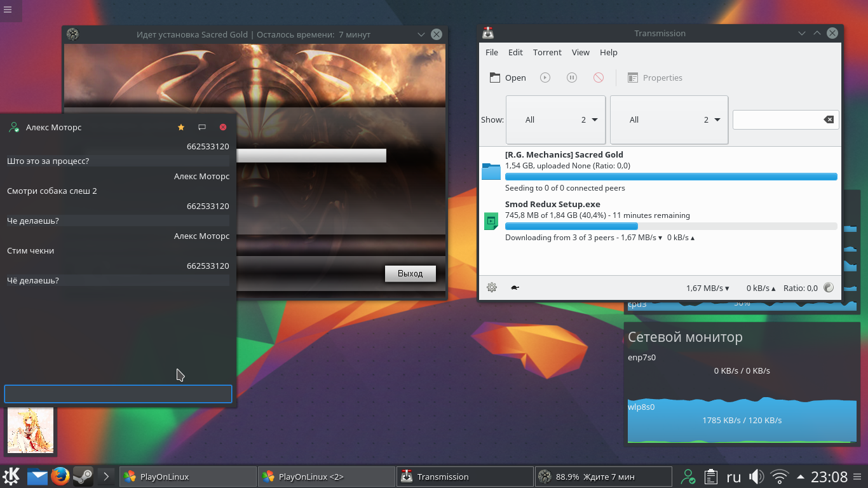Click the Smod Redux download progress bar
This screenshot has width=868, height=488.
[x=671, y=226]
